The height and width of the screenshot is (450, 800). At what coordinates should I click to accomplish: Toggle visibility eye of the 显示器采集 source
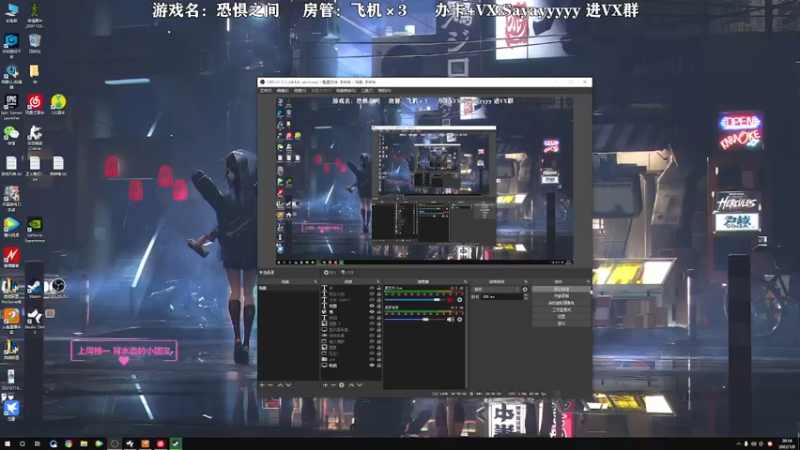[372, 330]
